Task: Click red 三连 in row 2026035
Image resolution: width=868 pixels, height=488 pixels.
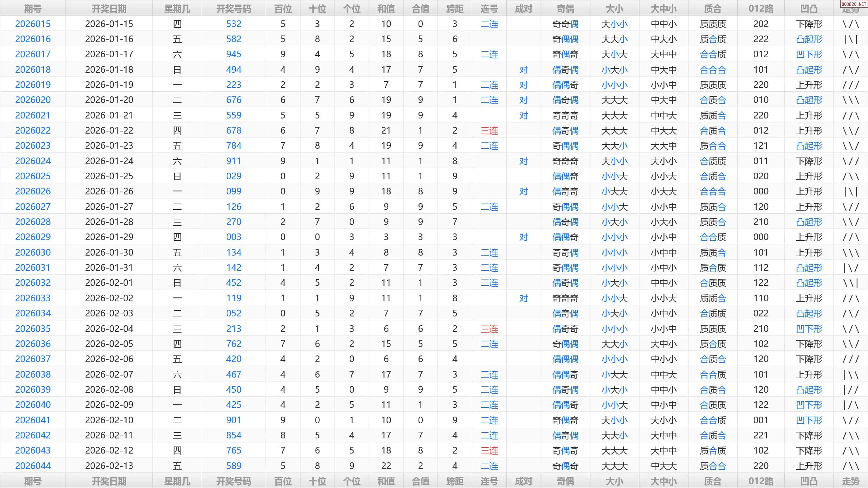Action: pos(489,329)
